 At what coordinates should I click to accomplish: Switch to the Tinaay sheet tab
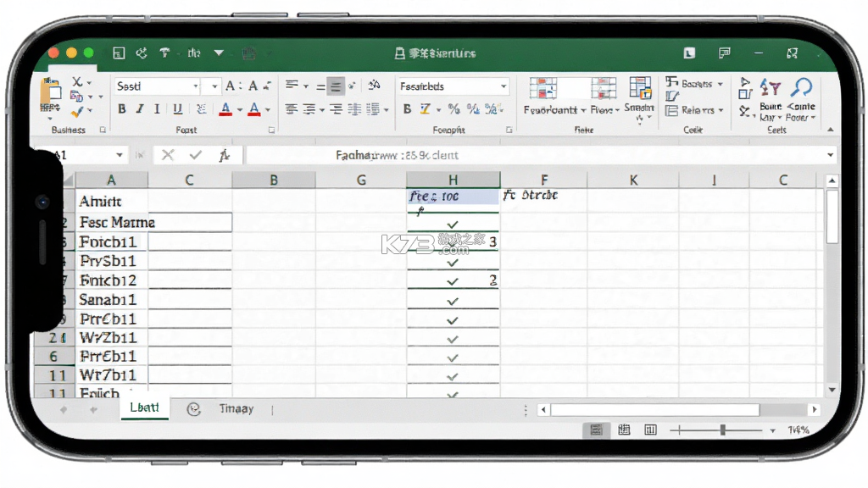coord(236,409)
